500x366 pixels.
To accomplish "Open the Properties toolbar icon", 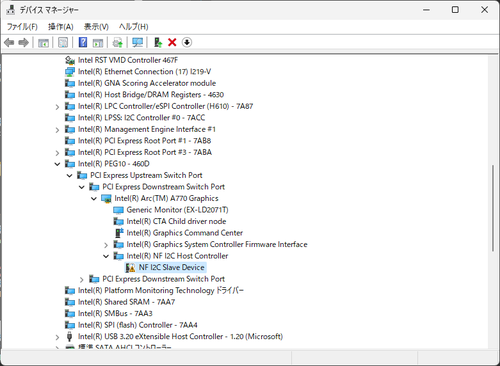I will [x=63, y=42].
